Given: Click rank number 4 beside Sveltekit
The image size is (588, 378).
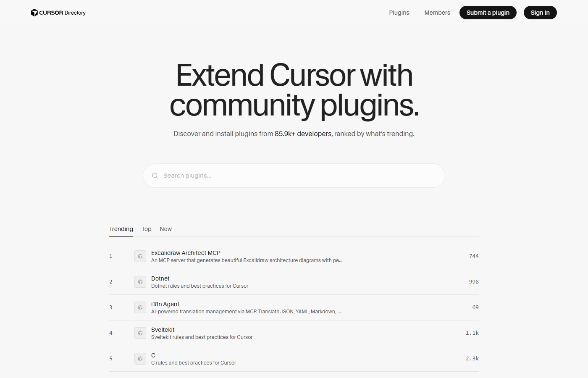Looking at the screenshot, I should click(111, 333).
